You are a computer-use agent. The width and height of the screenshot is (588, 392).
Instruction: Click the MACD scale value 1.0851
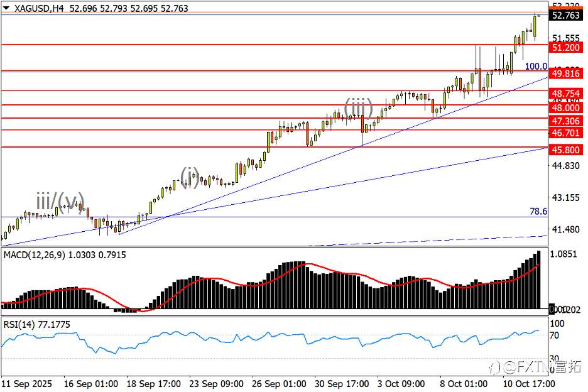click(x=563, y=254)
